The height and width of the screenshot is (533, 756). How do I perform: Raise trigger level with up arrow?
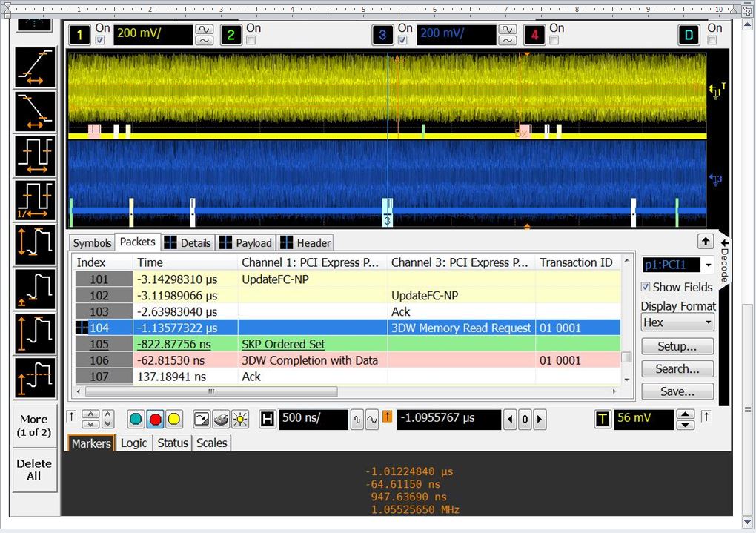point(685,414)
